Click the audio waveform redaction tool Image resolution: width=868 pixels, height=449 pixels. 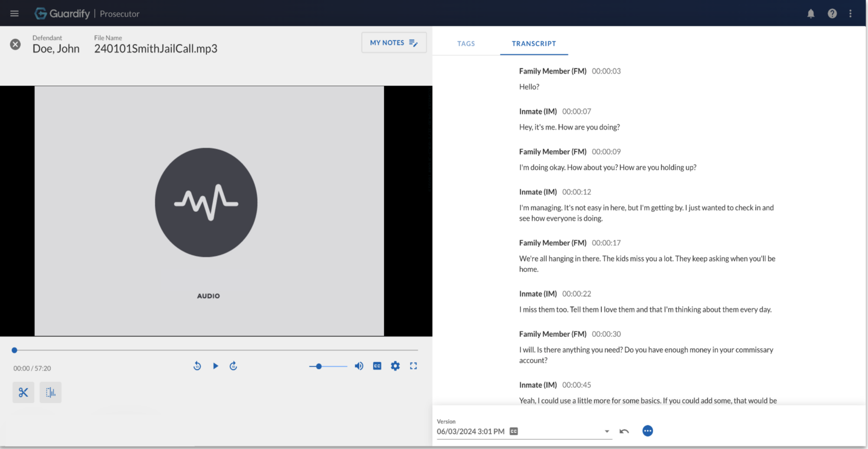[x=50, y=392]
